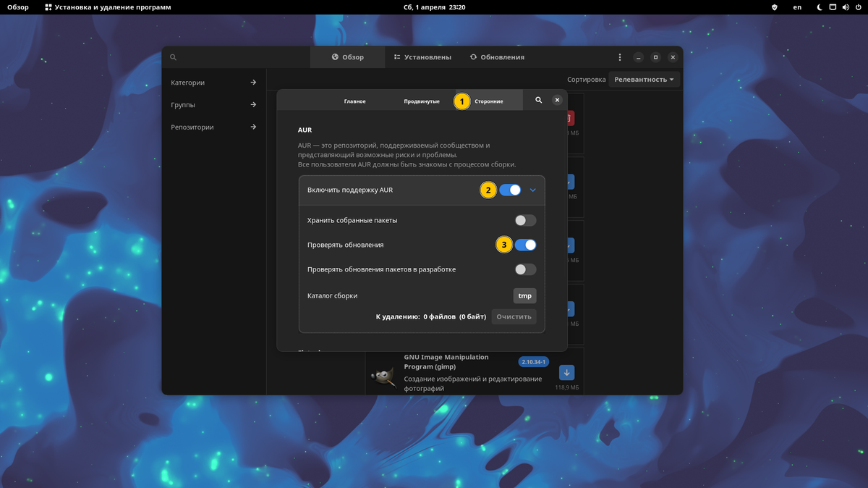Turn off 'Проверять обновления'

pos(525,245)
